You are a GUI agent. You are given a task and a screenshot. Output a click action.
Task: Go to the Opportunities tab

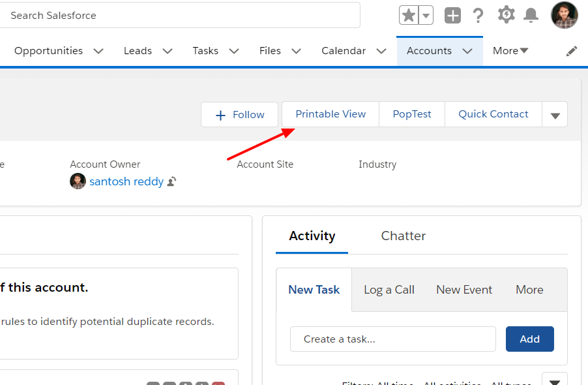tap(48, 51)
